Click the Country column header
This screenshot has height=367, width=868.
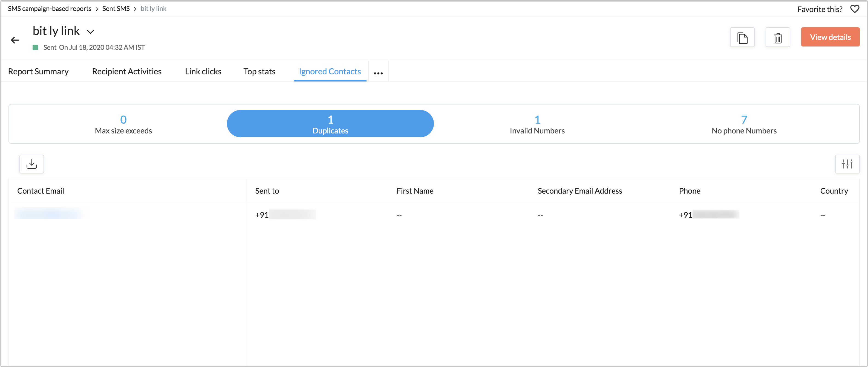pyautogui.click(x=834, y=191)
